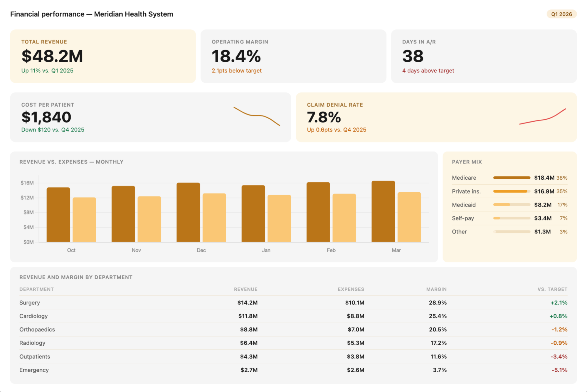
Task: Click Cardiology revenue $11.8M
Action: (248, 316)
